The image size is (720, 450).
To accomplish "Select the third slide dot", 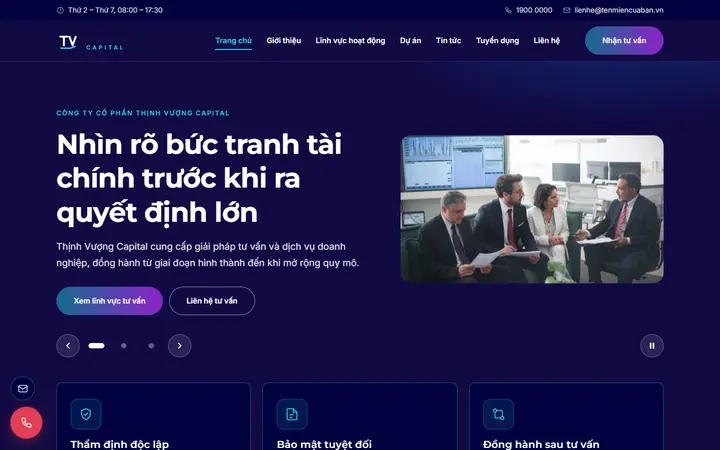I will pyautogui.click(x=151, y=346).
